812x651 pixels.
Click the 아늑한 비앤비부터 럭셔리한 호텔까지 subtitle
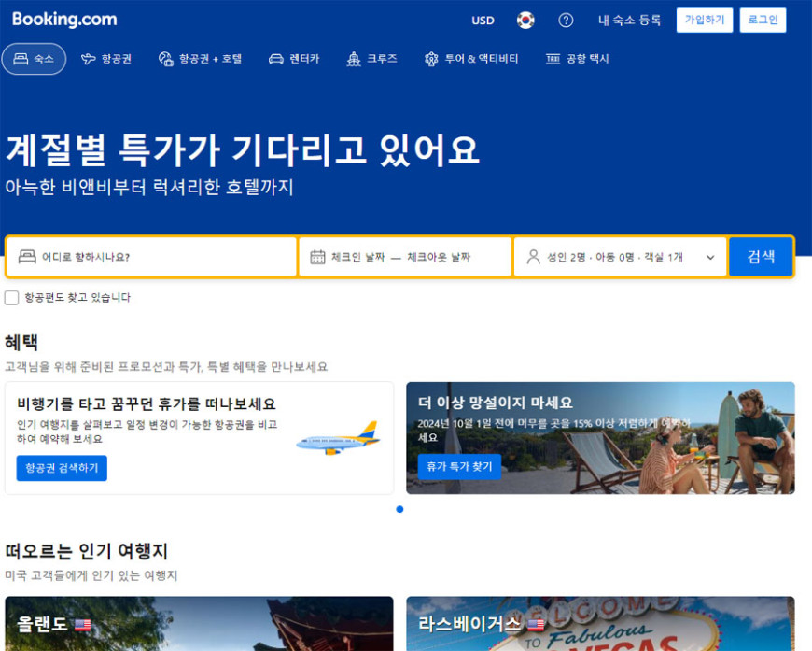pos(149,187)
